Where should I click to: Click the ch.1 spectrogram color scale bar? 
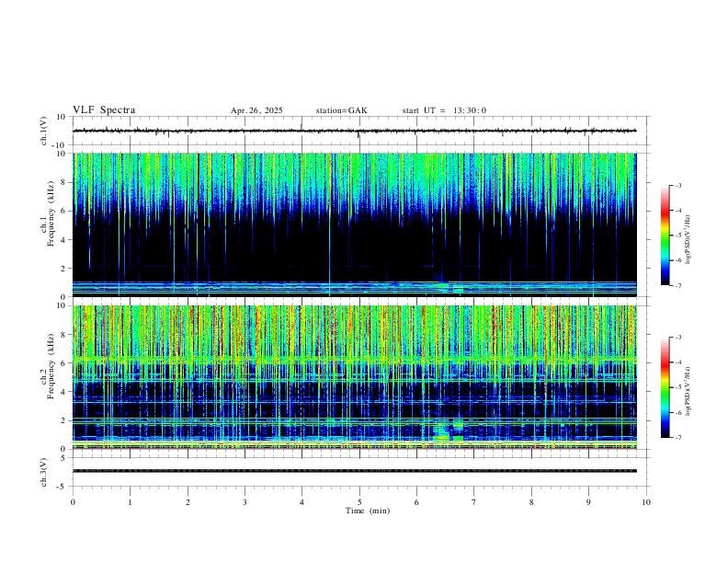[665, 236]
